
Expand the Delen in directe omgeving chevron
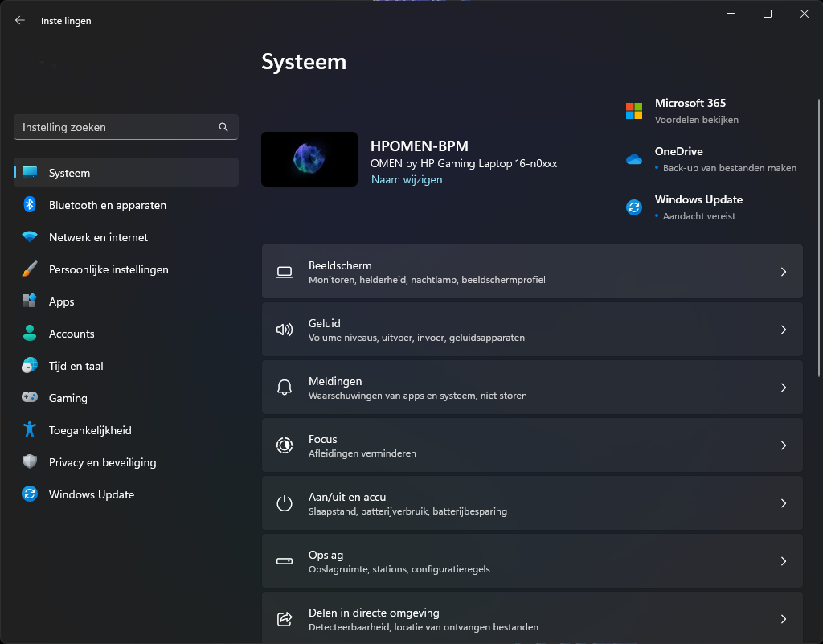tap(783, 619)
